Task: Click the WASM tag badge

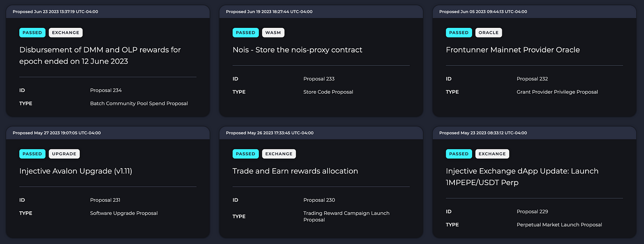Action: [x=273, y=33]
